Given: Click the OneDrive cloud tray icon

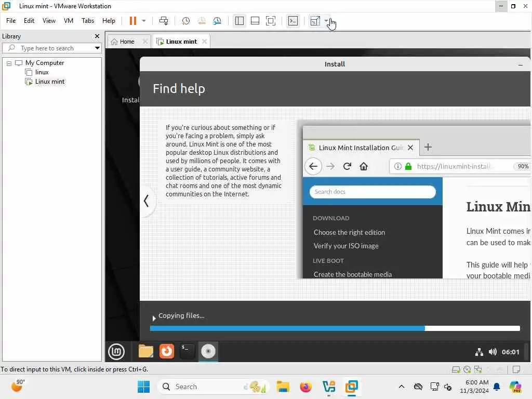Looking at the screenshot, I should 418,387.
